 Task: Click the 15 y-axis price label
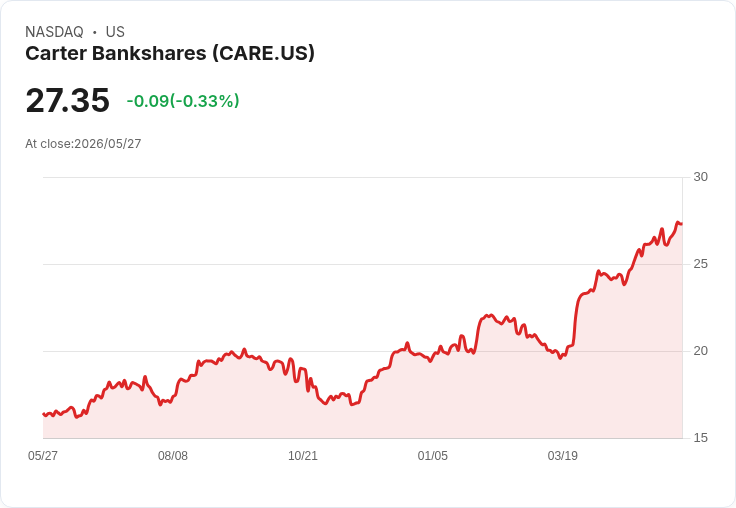coord(700,438)
